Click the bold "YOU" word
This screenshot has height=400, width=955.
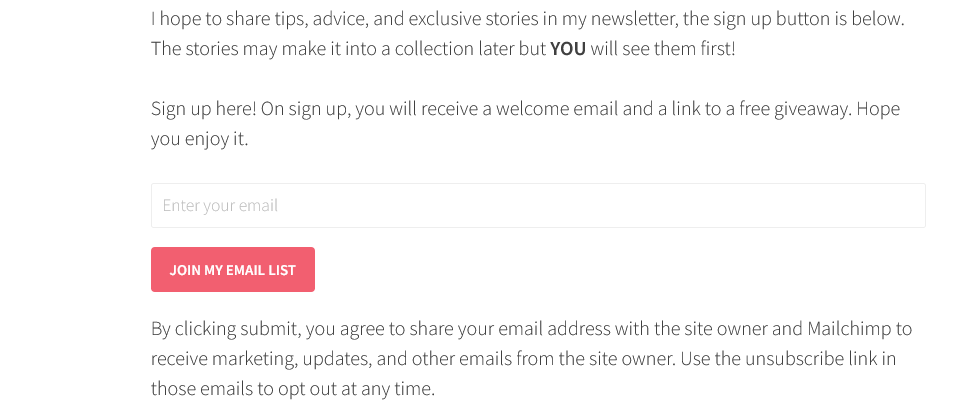[x=568, y=48]
